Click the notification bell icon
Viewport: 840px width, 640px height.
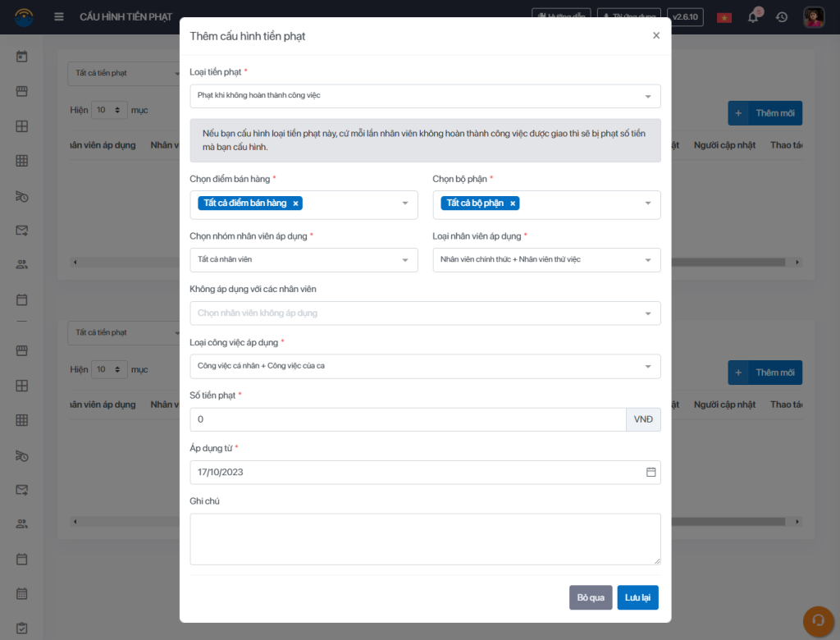click(753, 17)
